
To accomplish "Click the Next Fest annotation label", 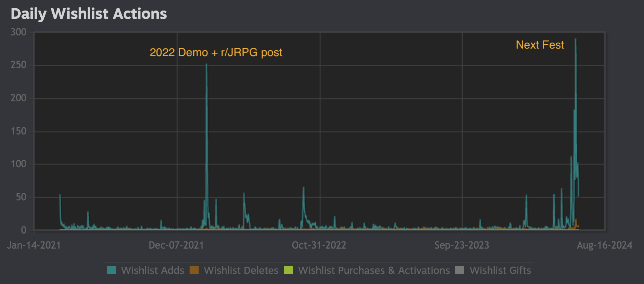I will tap(540, 45).
